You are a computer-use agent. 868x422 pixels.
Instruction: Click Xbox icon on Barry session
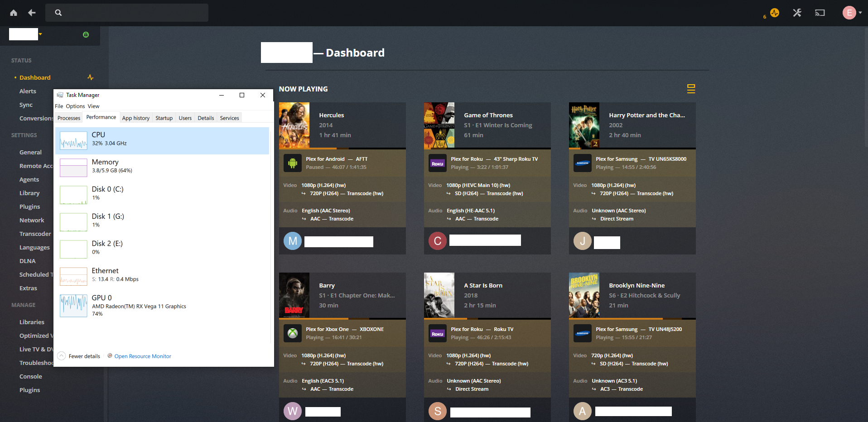(x=293, y=333)
